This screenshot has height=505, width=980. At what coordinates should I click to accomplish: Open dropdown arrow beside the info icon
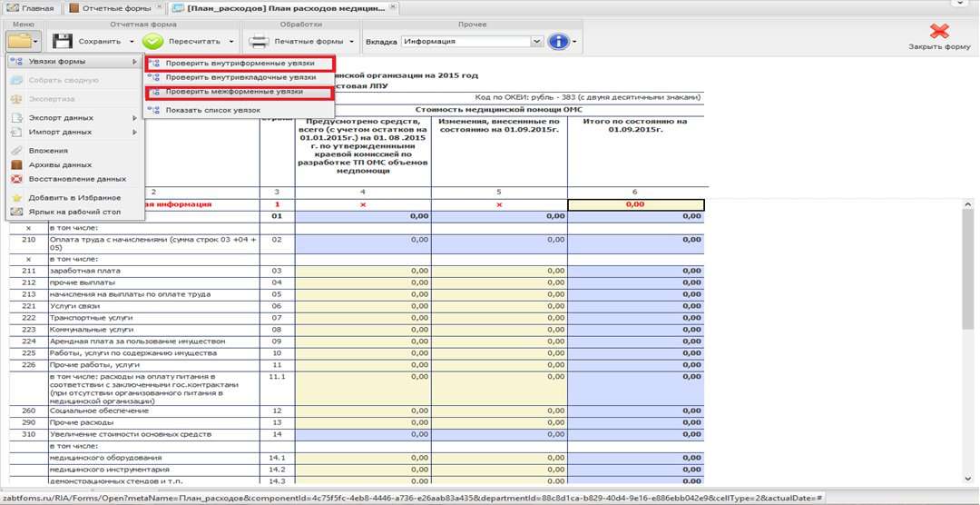574,42
